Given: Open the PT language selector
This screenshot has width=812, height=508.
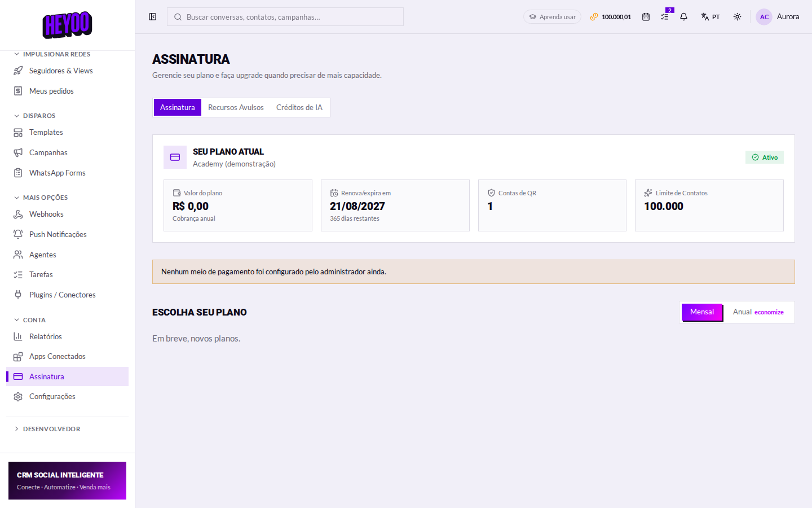Looking at the screenshot, I should coord(710,17).
